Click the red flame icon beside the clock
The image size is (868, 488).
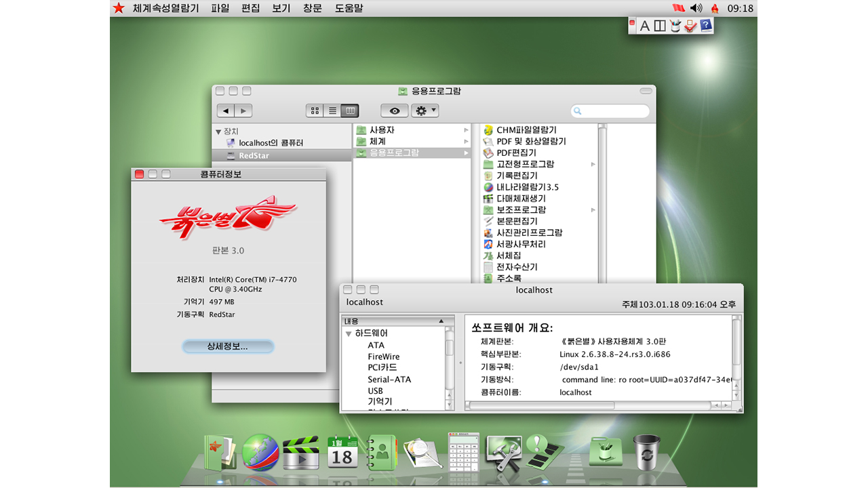click(715, 8)
